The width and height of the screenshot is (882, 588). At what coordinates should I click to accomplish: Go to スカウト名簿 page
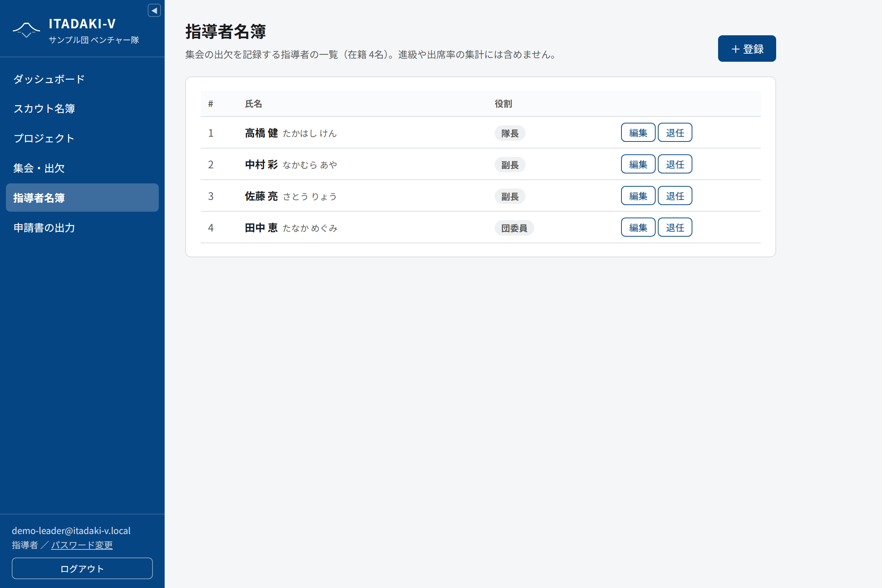click(82, 109)
